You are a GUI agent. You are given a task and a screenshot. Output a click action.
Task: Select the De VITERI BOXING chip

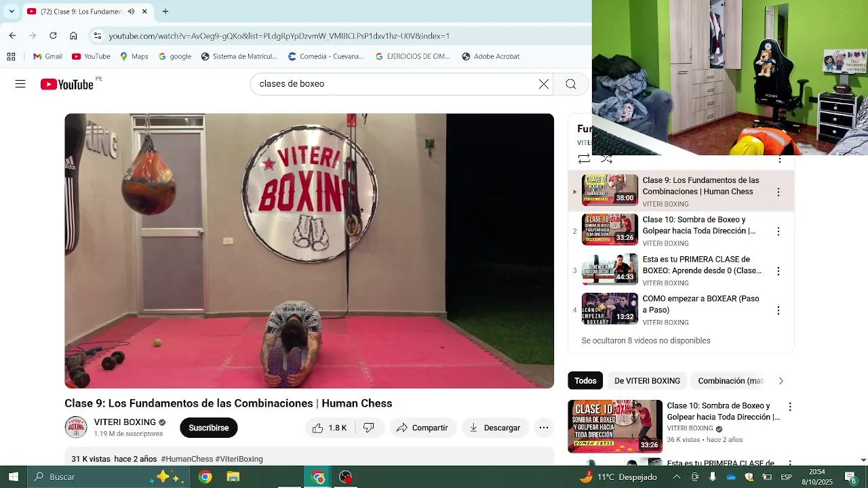tap(647, 381)
